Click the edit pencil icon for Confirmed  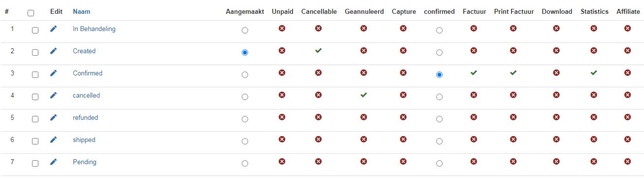click(54, 73)
